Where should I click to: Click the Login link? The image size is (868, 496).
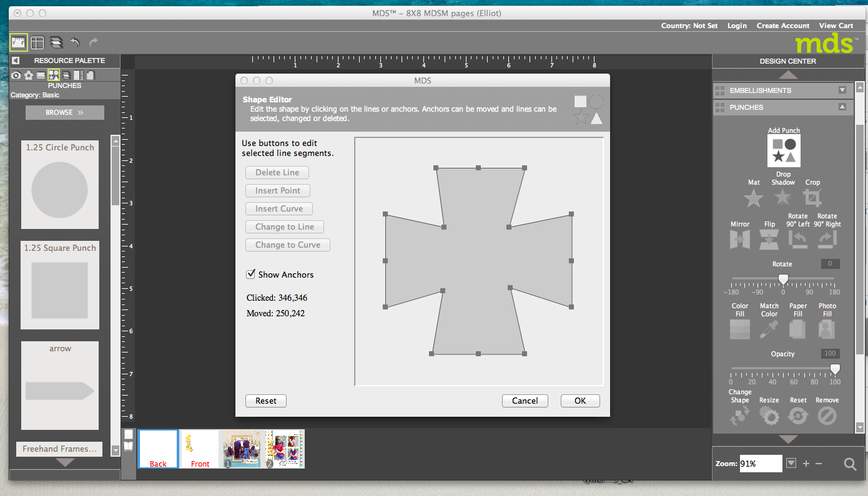click(x=737, y=26)
